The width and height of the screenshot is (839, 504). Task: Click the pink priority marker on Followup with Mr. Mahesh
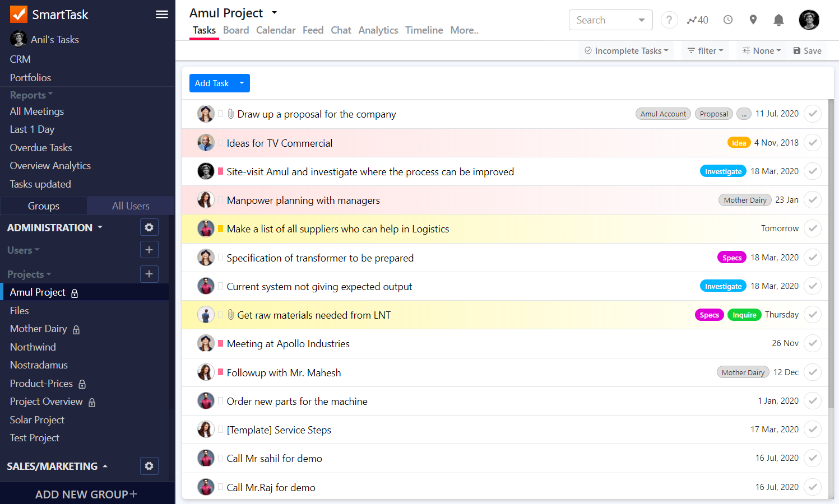click(x=221, y=372)
